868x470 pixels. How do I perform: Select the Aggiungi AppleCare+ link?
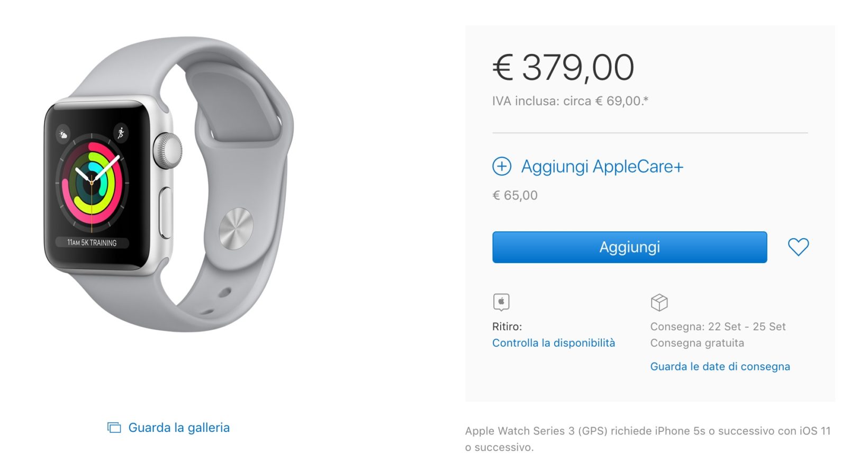(x=602, y=167)
